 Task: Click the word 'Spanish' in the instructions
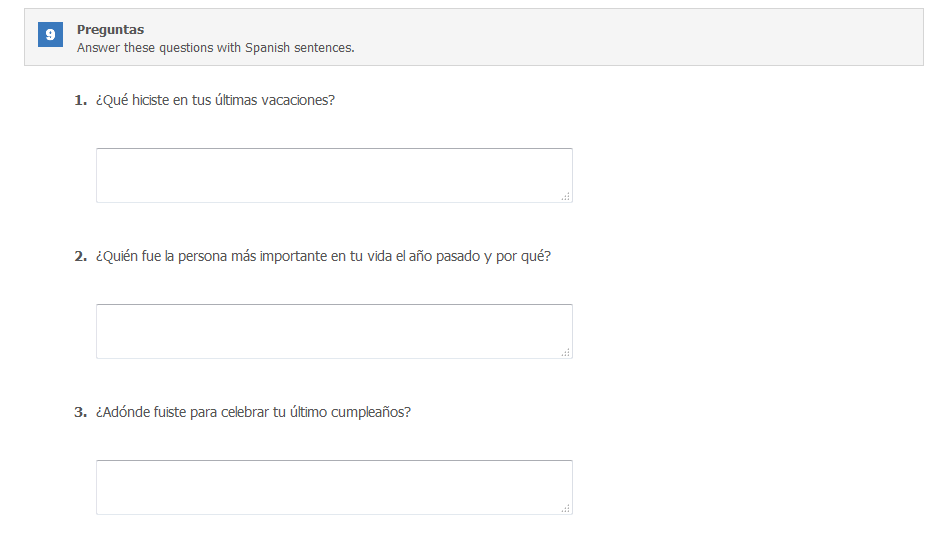tap(267, 48)
